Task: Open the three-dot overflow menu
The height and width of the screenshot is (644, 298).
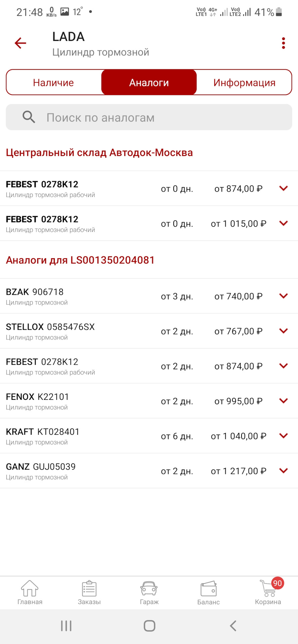Action: [x=284, y=43]
